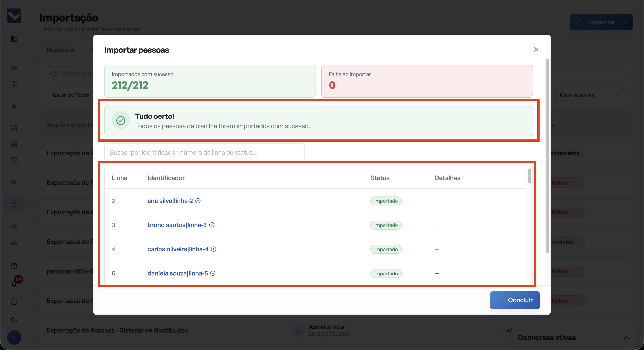Open the gear automation sidebar icon
644x350 pixels.
[14, 182]
